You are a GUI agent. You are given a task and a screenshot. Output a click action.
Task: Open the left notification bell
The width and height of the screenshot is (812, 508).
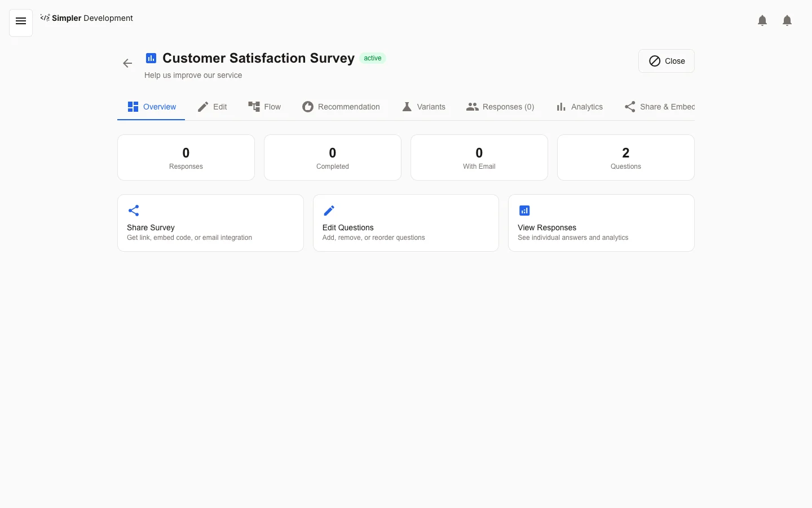762,21
